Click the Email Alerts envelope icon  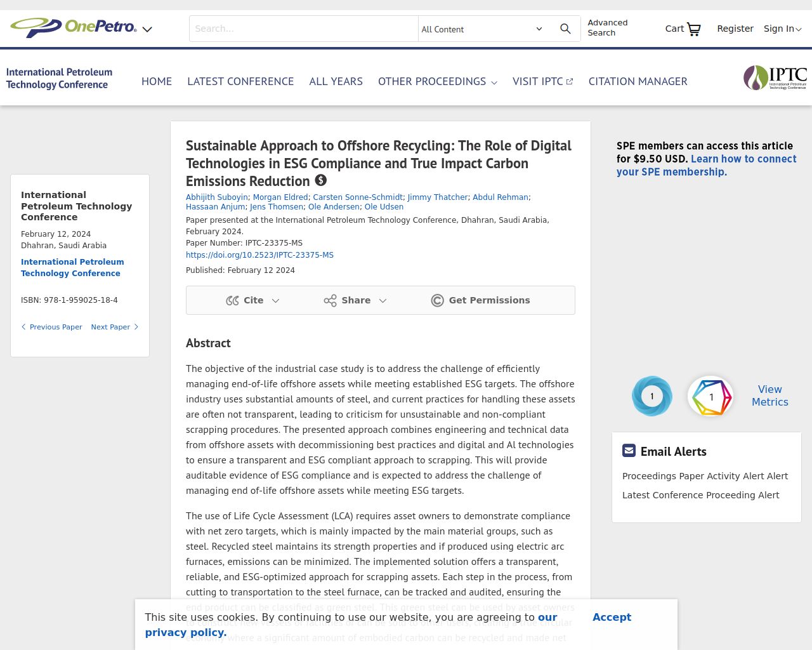(629, 451)
